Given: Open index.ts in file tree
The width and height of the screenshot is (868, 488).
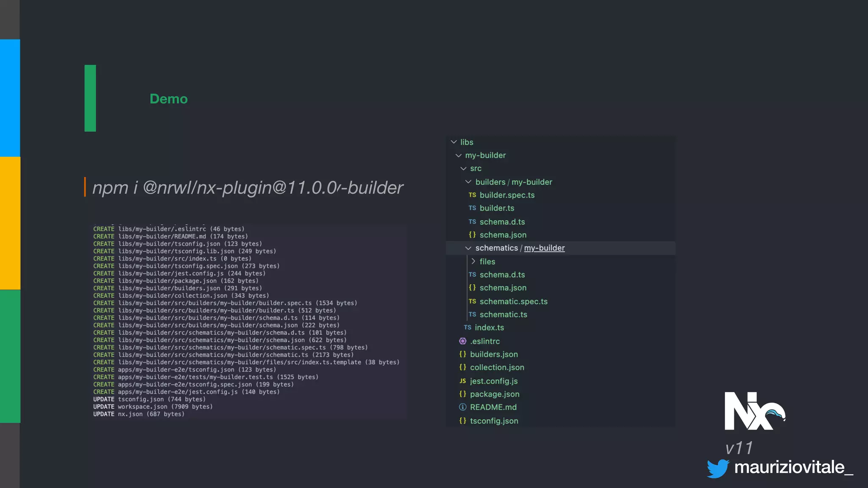Looking at the screenshot, I should coord(489,327).
